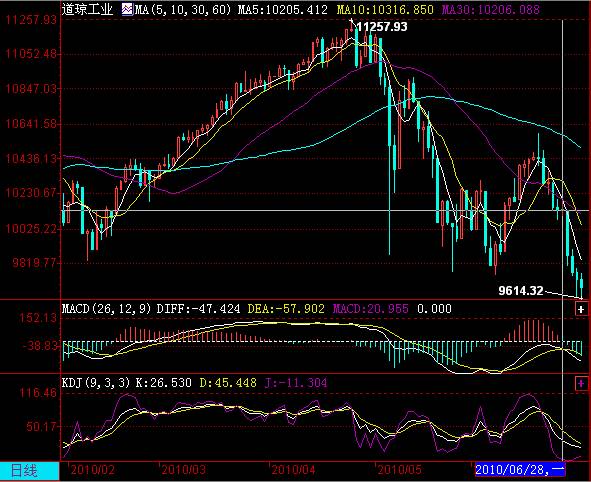This screenshot has width=591, height=482.
Task: Select the 道琼工业 stock title
Action: click(x=87, y=9)
